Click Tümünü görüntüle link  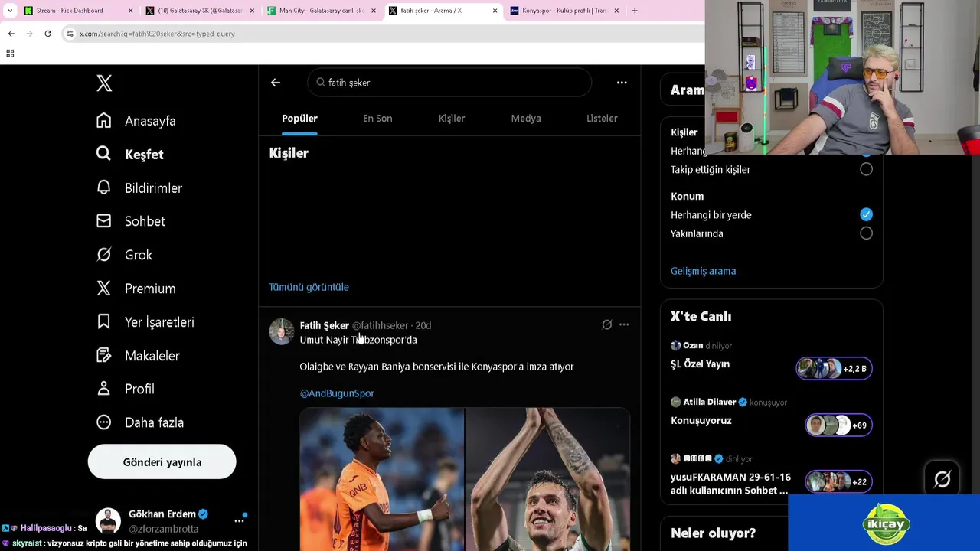(x=309, y=287)
